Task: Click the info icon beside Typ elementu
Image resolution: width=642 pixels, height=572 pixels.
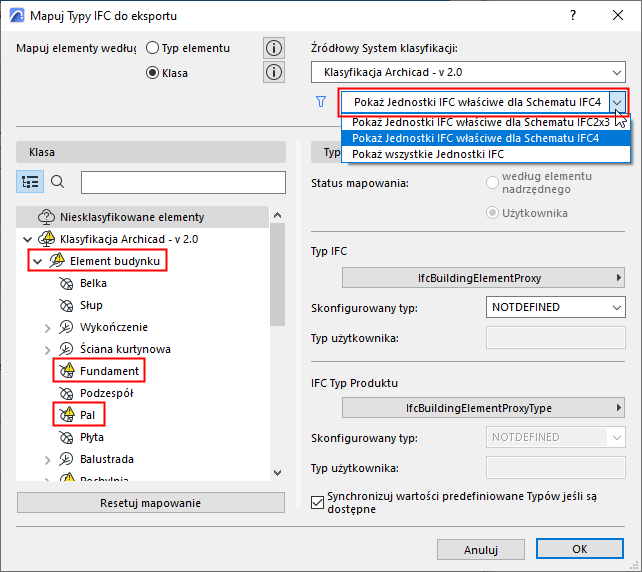Action: coord(274,48)
